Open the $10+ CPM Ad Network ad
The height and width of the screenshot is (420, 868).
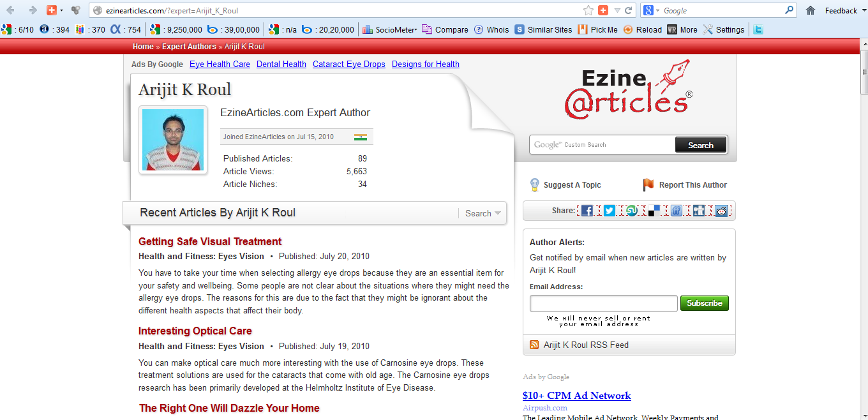(577, 396)
